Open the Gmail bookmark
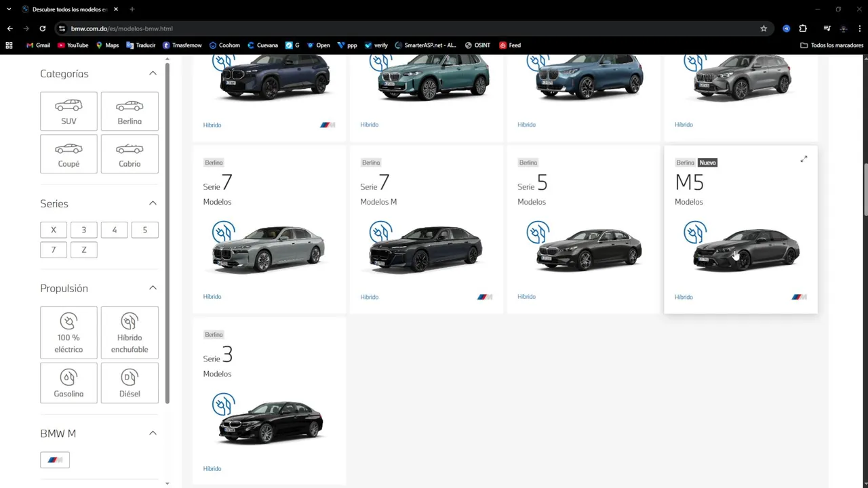Screen dimensions: 868x488 pyautogui.click(x=38, y=45)
